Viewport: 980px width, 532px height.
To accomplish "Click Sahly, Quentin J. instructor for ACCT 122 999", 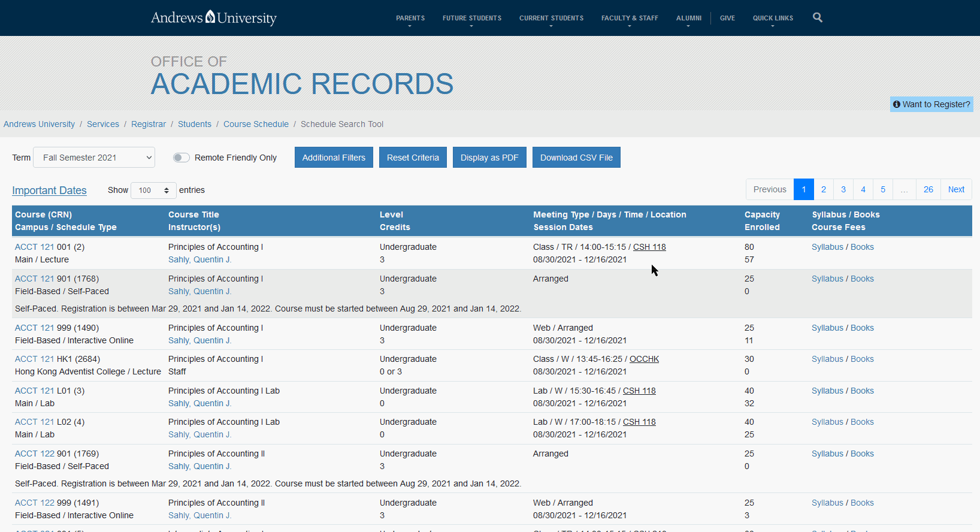I will click(x=199, y=515).
